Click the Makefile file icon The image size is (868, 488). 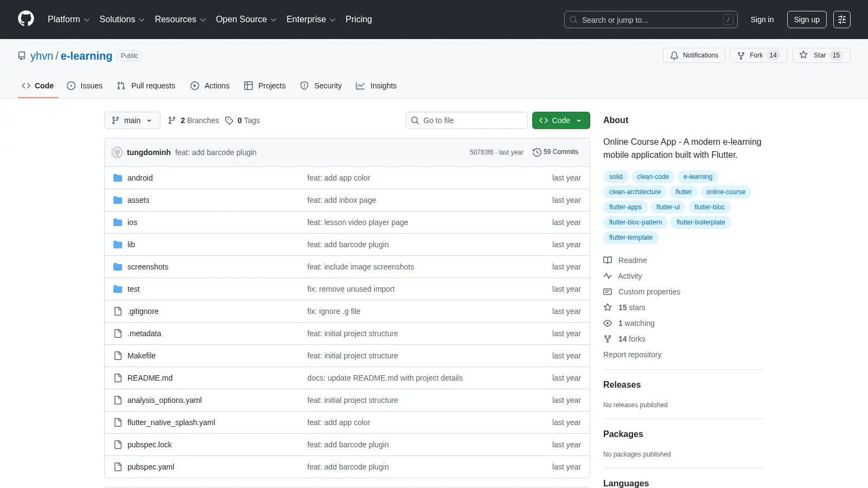118,356
